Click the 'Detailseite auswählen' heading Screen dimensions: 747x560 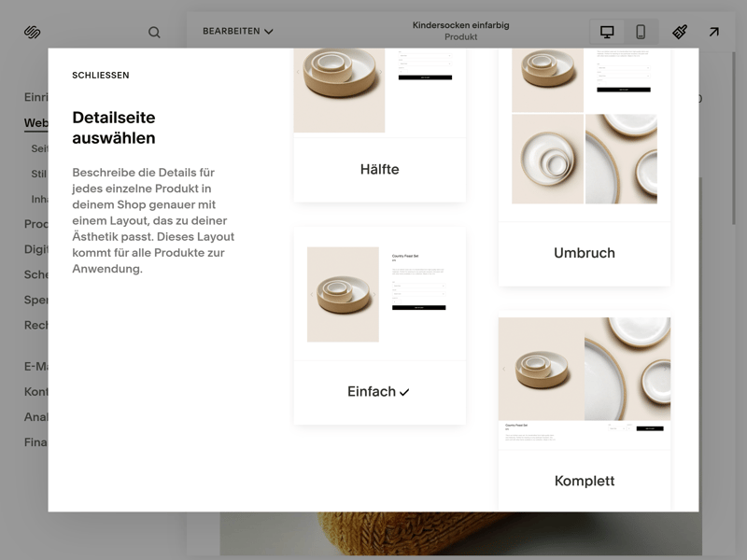tap(114, 128)
